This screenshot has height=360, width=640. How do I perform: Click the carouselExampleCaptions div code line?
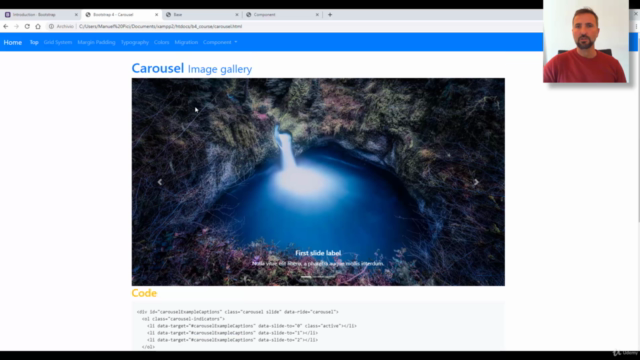pos(238,312)
